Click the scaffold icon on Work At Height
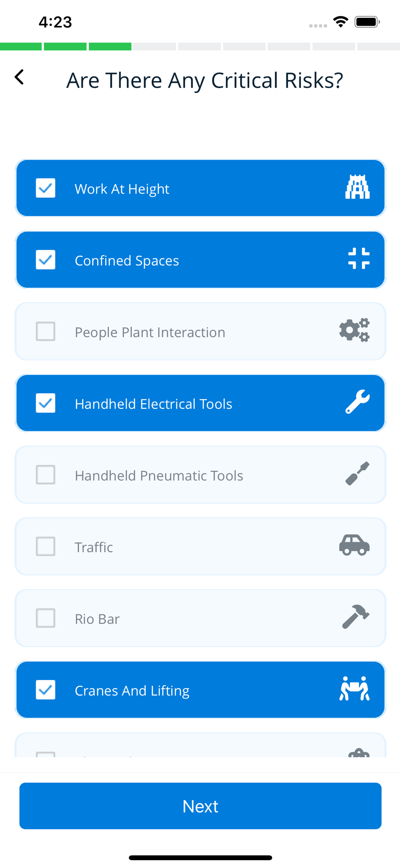The image size is (401, 868). click(357, 187)
